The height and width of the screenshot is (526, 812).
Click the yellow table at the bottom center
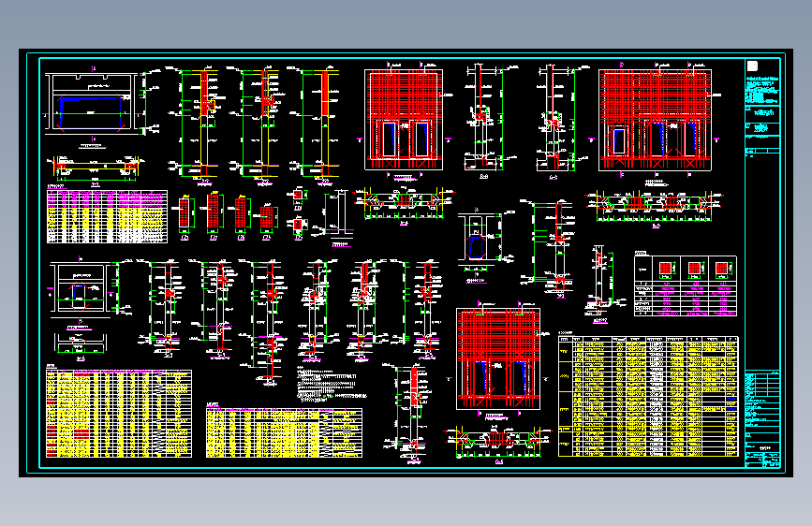pyautogui.click(x=284, y=432)
